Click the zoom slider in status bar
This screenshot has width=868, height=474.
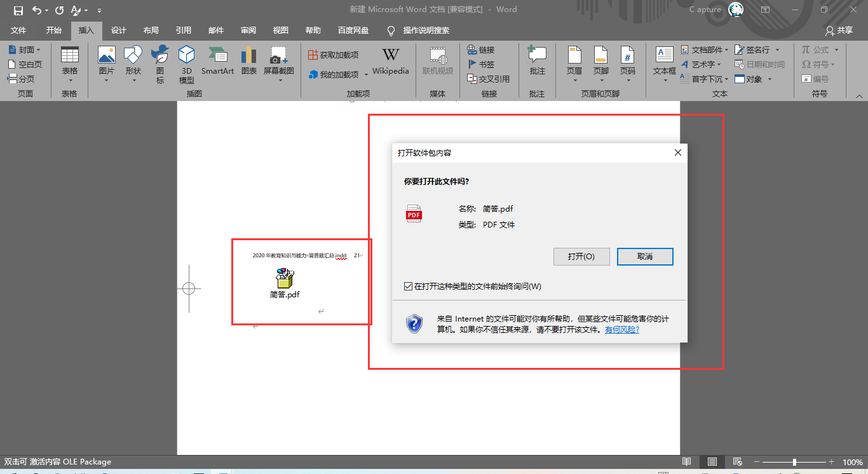(x=794, y=462)
